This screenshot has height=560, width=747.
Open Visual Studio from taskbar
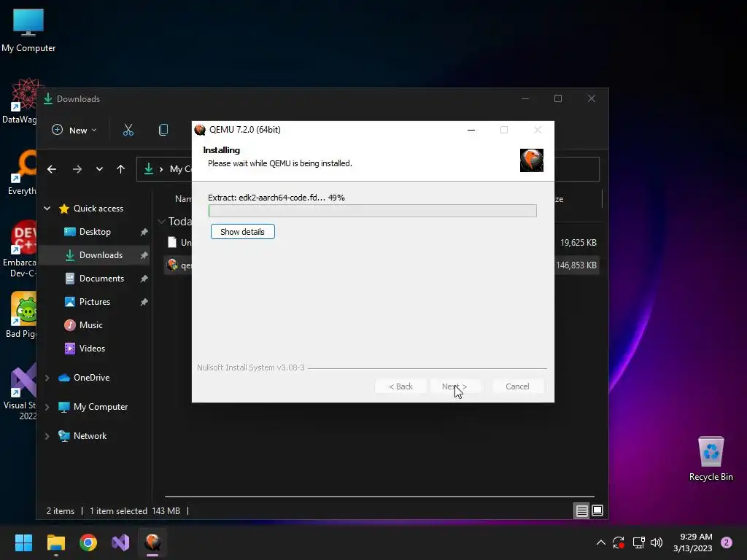click(x=120, y=542)
